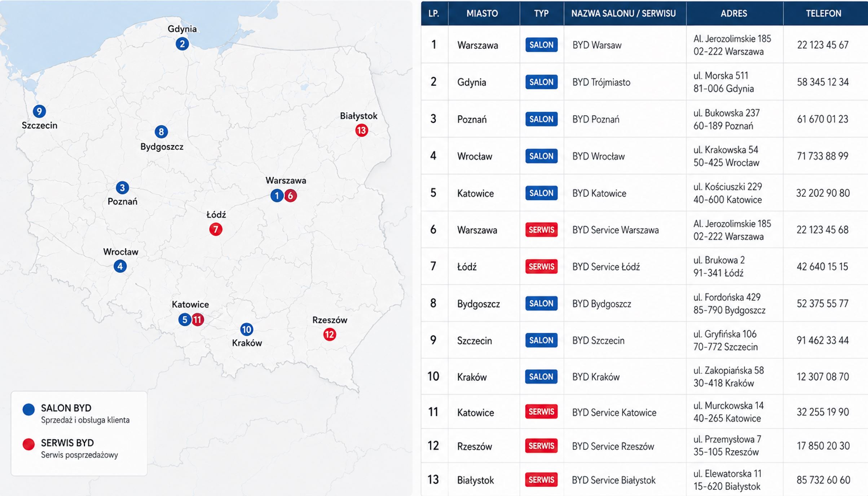Click the Warszawa city label on map
868x496 pixels.
coord(286,180)
